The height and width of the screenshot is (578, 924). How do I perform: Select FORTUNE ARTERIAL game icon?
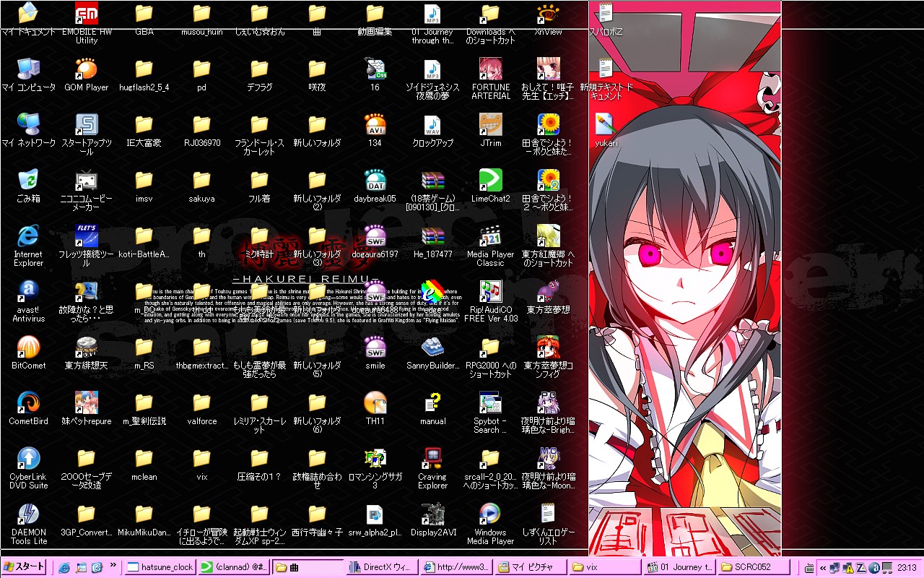(x=491, y=69)
